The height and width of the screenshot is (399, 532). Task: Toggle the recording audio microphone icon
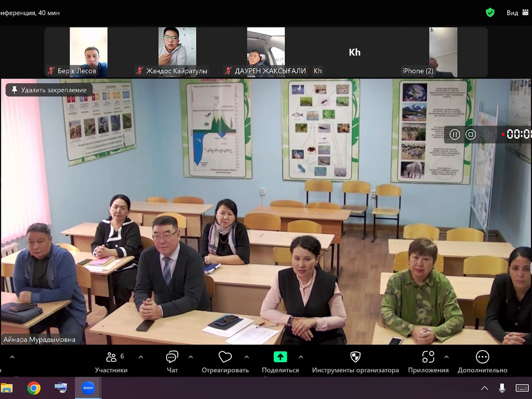point(486,134)
